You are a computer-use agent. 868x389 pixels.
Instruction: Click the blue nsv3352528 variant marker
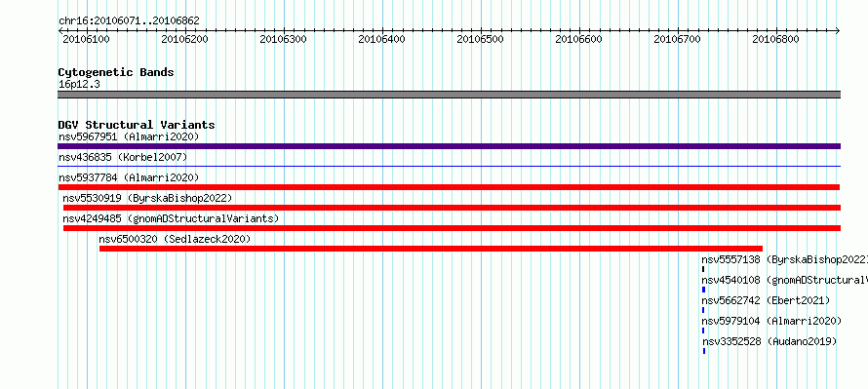[x=704, y=351]
